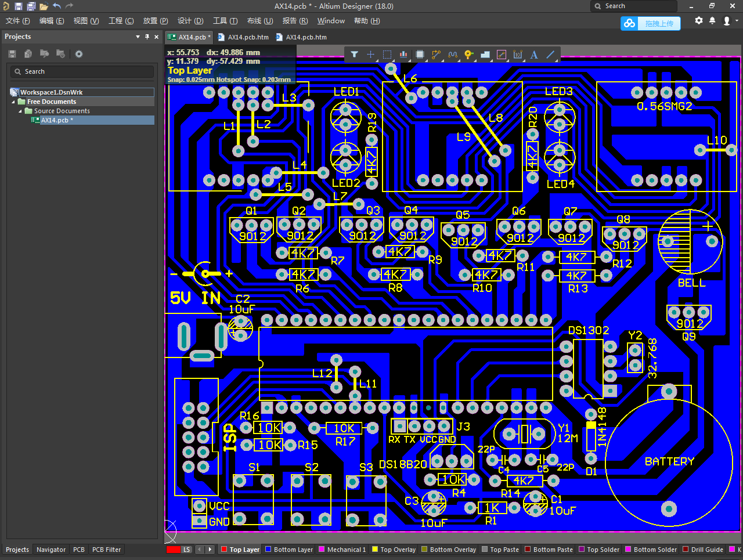
Task: Open the 报告 (R) menu
Action: coord(295,21)
